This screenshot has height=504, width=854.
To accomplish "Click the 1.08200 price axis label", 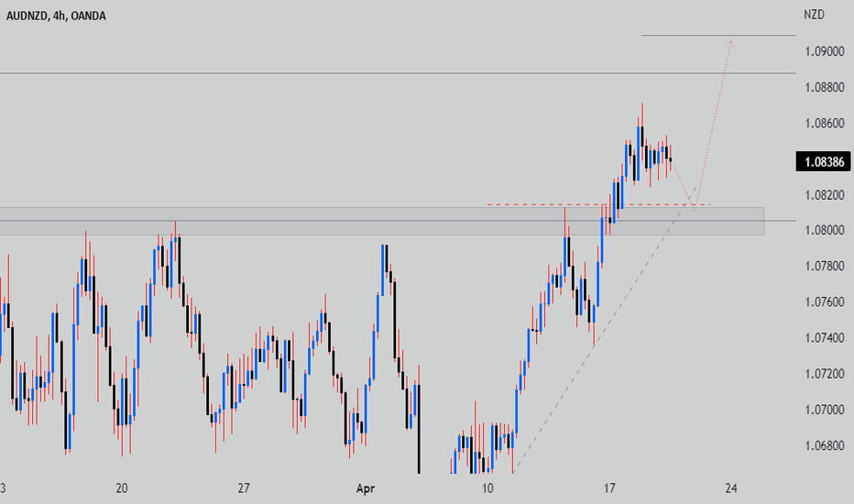I will (x=825, y=194).
